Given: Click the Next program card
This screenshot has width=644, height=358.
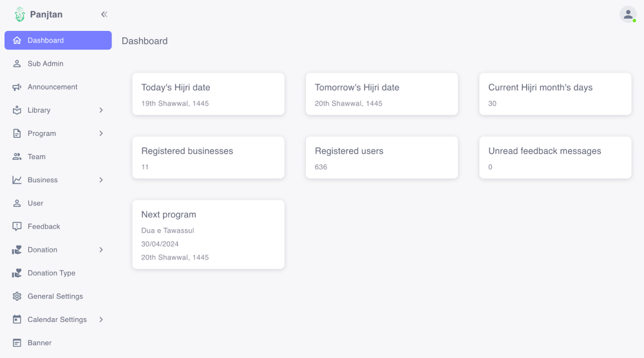Looking at the screenshot, I should tap(208, 234).
